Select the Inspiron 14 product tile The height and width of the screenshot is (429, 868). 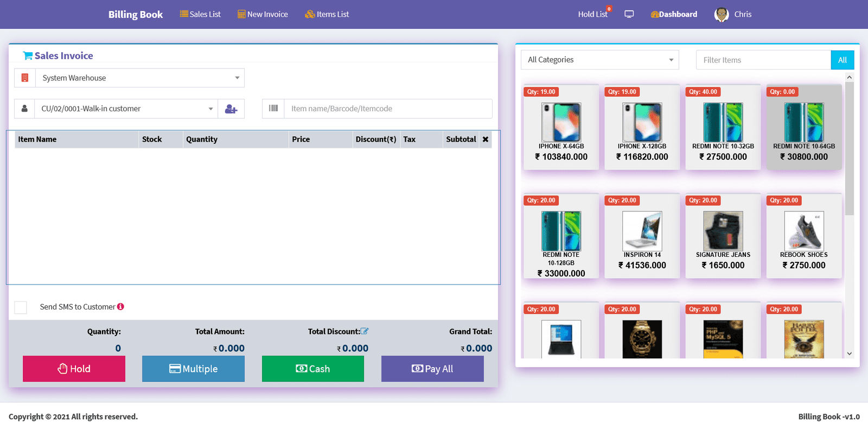pyautogui.click(x=642, y=236)
